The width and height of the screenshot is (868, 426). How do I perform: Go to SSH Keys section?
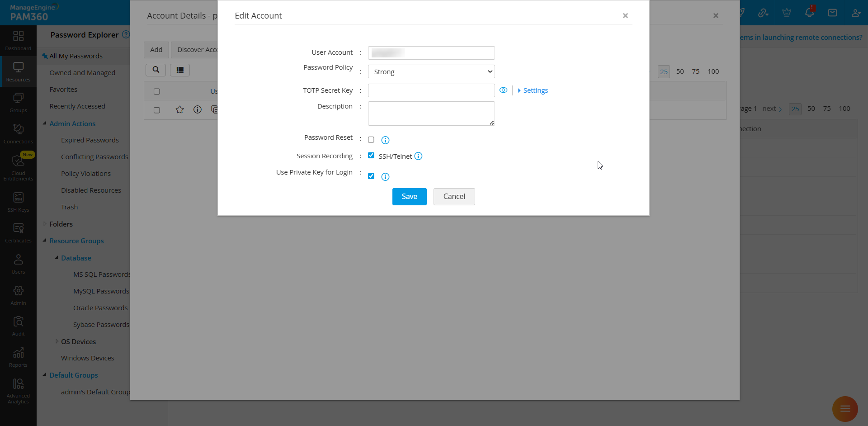pos(18,200)
